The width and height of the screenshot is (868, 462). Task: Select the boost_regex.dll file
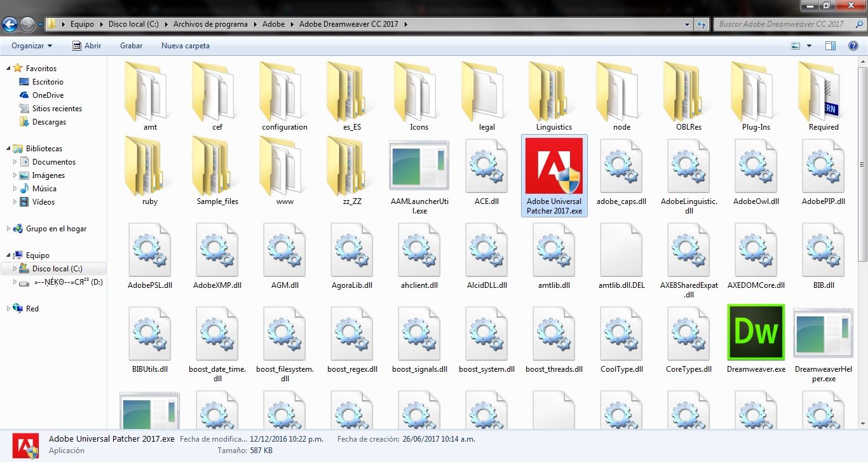(352, 340)
